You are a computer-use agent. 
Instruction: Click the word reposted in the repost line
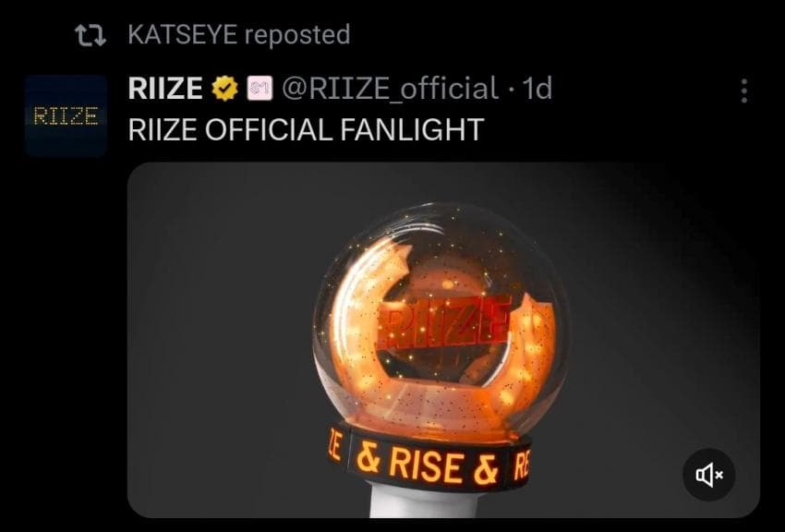pos(297,36)
